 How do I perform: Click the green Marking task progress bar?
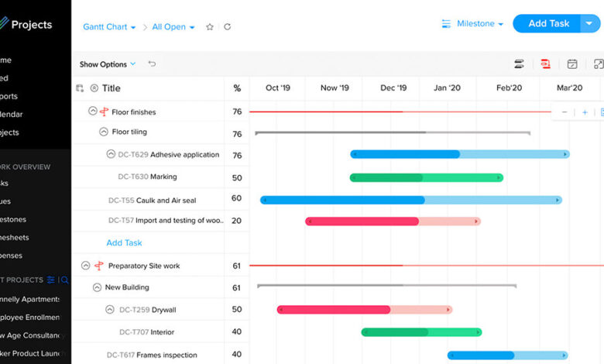pos(426,177)
